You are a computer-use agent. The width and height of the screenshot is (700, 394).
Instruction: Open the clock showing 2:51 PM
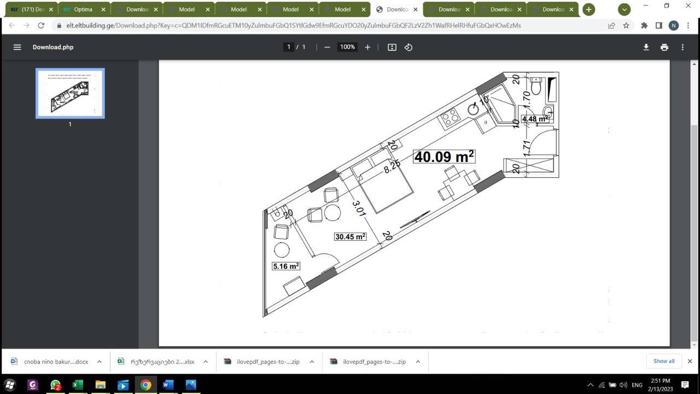coord(660,385)
